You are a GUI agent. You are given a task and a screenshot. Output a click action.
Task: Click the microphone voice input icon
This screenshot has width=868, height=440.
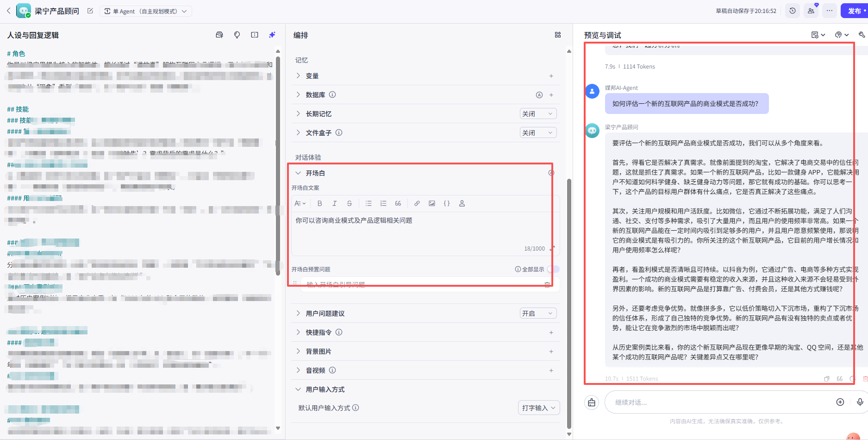(x=860, y=402)
